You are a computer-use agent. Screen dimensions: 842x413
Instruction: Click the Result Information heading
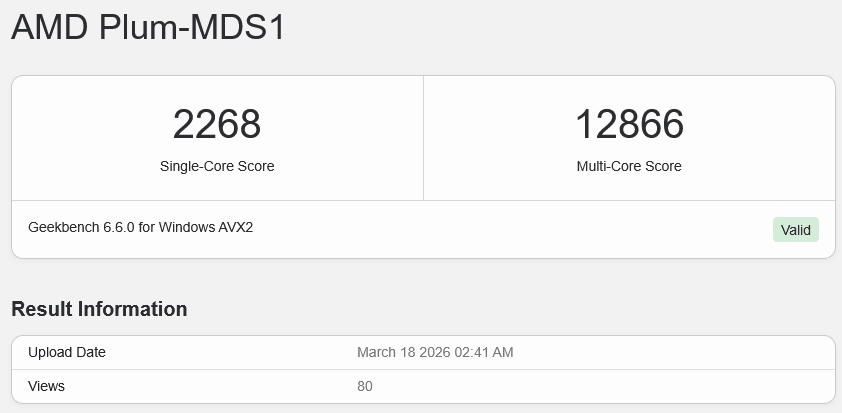pos(99,309)
